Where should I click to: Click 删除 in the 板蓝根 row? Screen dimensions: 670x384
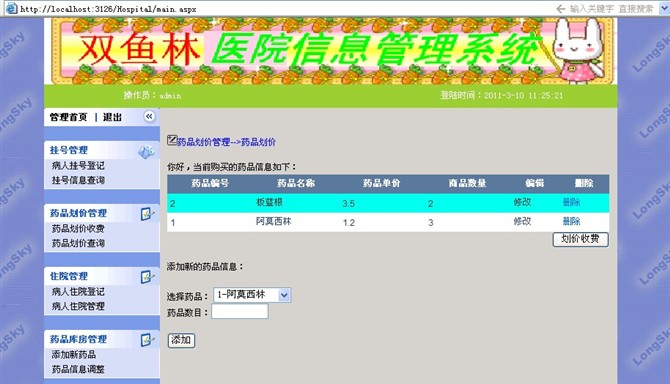(571, 202)
